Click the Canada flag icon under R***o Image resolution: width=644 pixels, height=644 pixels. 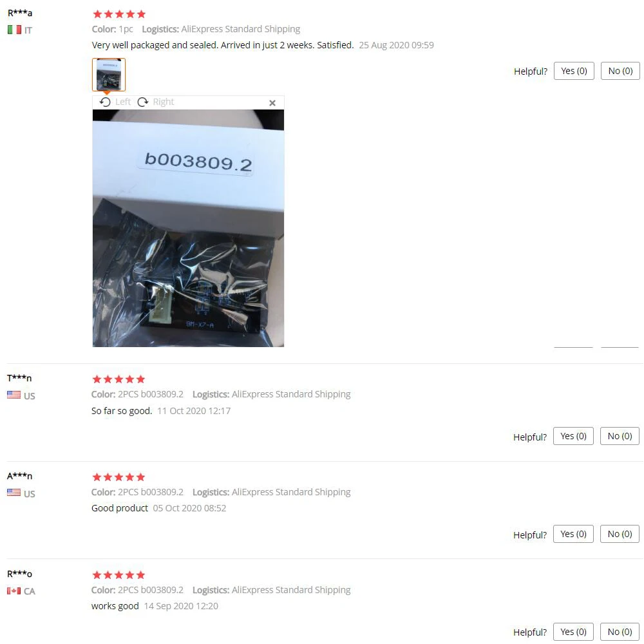14,591
